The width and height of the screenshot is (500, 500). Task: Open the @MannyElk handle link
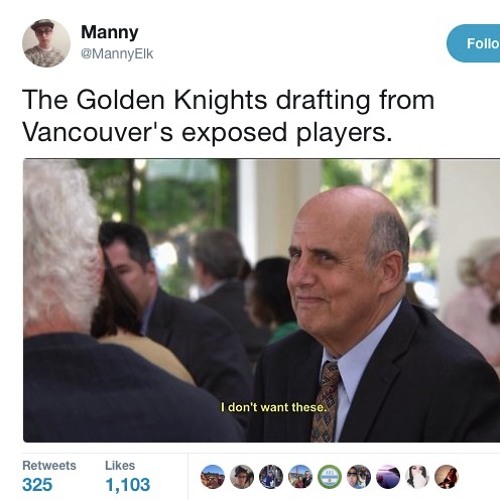pos(117,54)
